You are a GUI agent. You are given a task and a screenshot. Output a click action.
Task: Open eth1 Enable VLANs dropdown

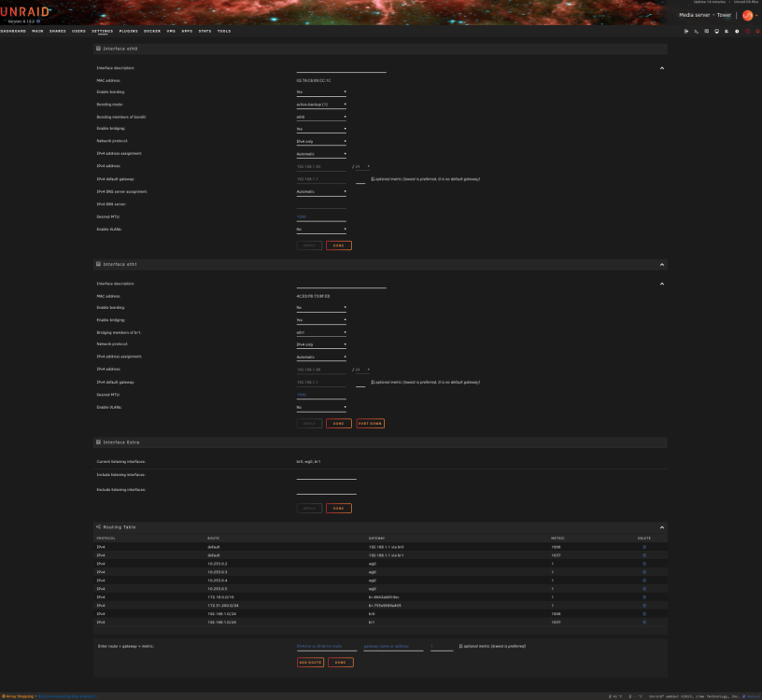[x=321, y=408]
